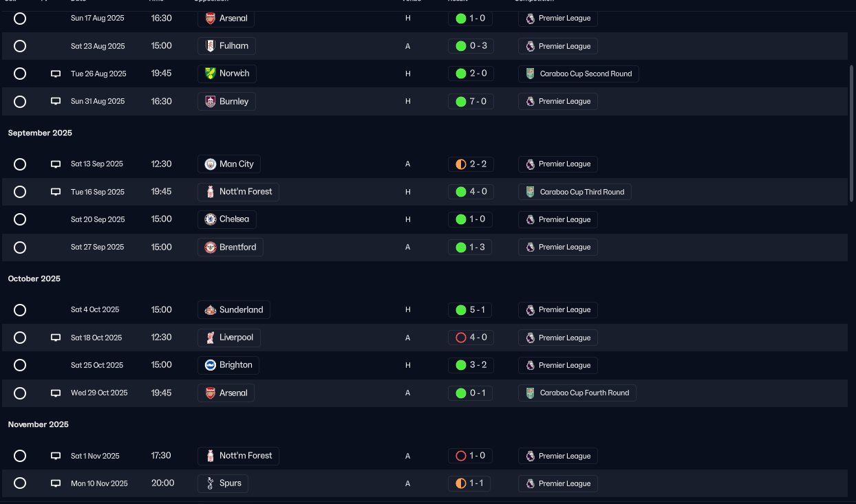This screenshot has height=504, width=856.
Task: Select the Chelsea match row radio button
Action: tap(20, 219)
